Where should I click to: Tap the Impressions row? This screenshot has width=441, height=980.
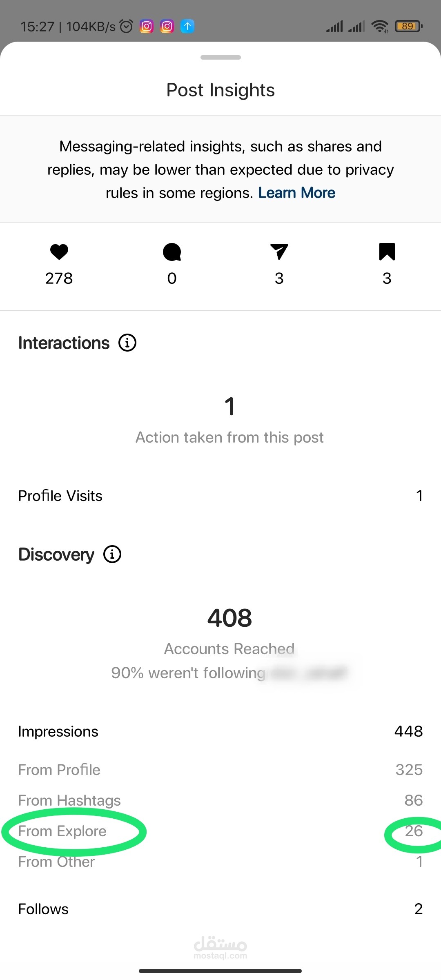click(220, 731)
